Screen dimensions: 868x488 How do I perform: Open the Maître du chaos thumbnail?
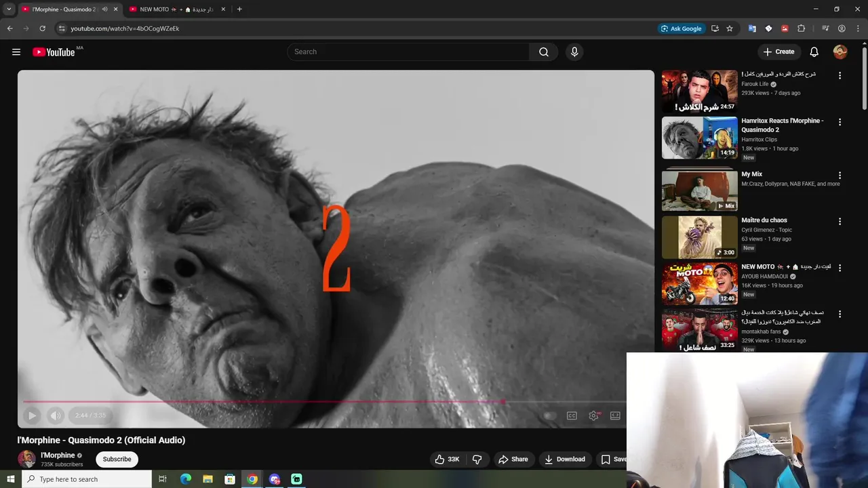700,237
